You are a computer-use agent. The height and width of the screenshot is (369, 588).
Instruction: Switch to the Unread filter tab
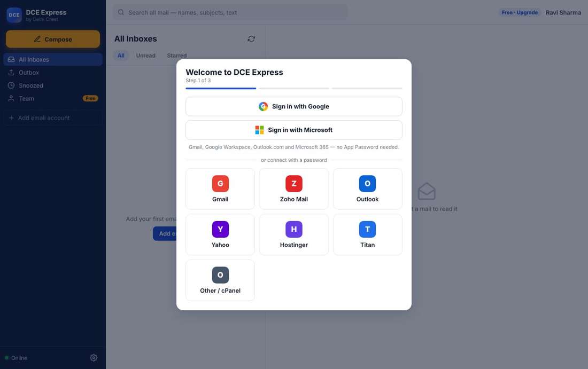coord(145,56)
